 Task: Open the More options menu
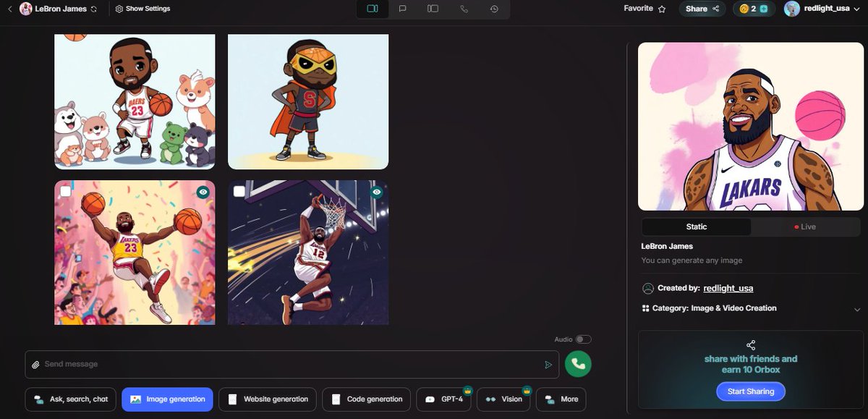tap(561, 399)
